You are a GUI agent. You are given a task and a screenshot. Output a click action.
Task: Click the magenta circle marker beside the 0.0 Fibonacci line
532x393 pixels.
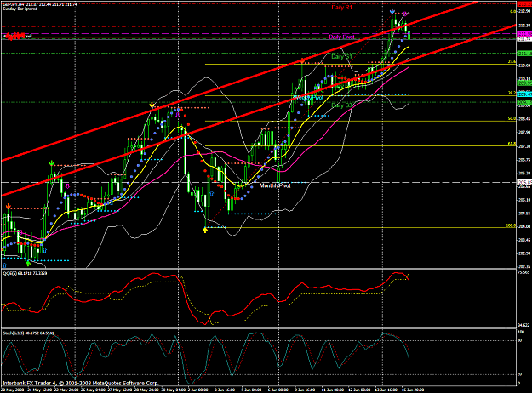click(x=405, y=14)
